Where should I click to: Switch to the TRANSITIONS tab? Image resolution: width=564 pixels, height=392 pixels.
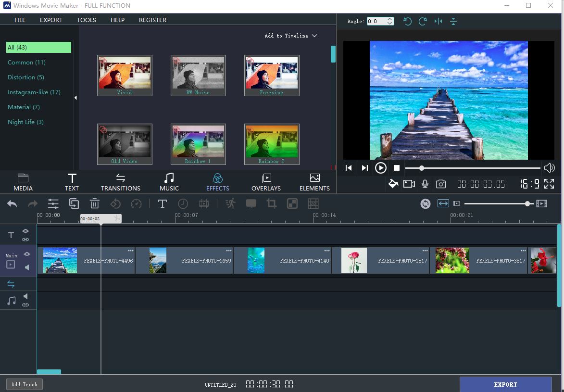pyautogui.click(x=120, y=182)
